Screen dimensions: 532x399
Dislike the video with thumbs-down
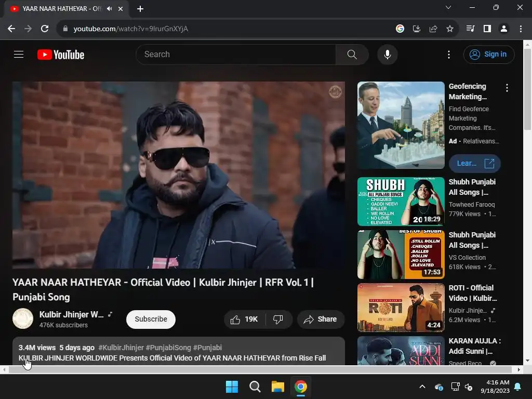[278, 320]
